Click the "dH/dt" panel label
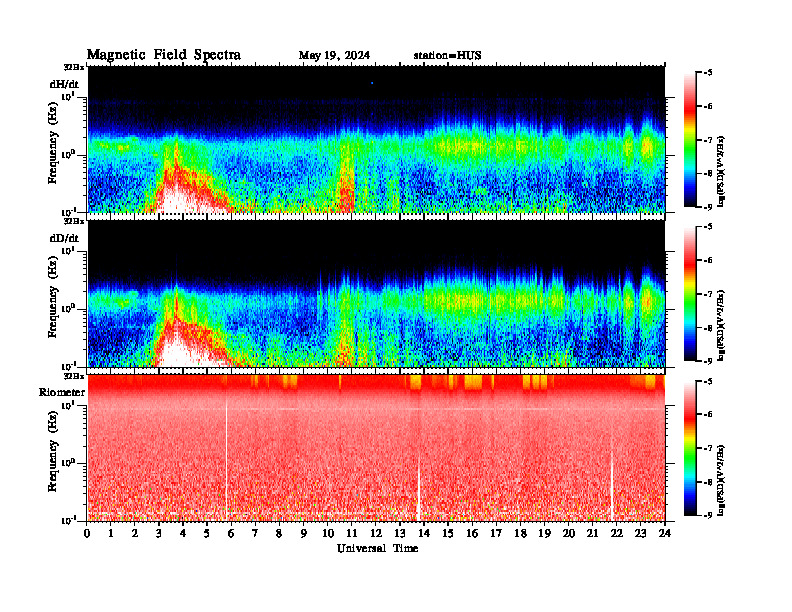Screen dimensions: 792x612 [x=64, y=84]
